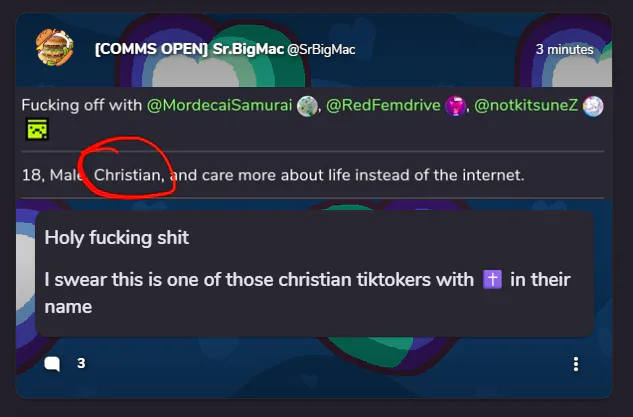
Task: Click notkitsuneZ's white round avatar
Action: (593, 106)
